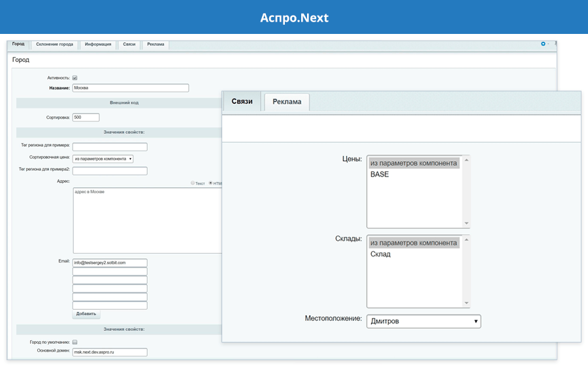Screen dimensions: 588x368
Task: Click the empty Email field directly above Добавить
Action: click(110, 305)
